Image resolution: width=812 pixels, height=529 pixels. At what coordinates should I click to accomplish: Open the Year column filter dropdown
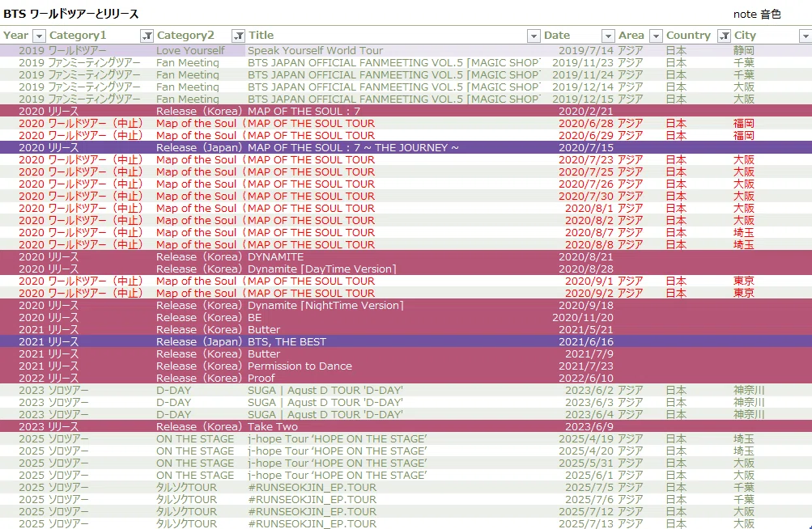pyautogui.click(x=39, y=36)
